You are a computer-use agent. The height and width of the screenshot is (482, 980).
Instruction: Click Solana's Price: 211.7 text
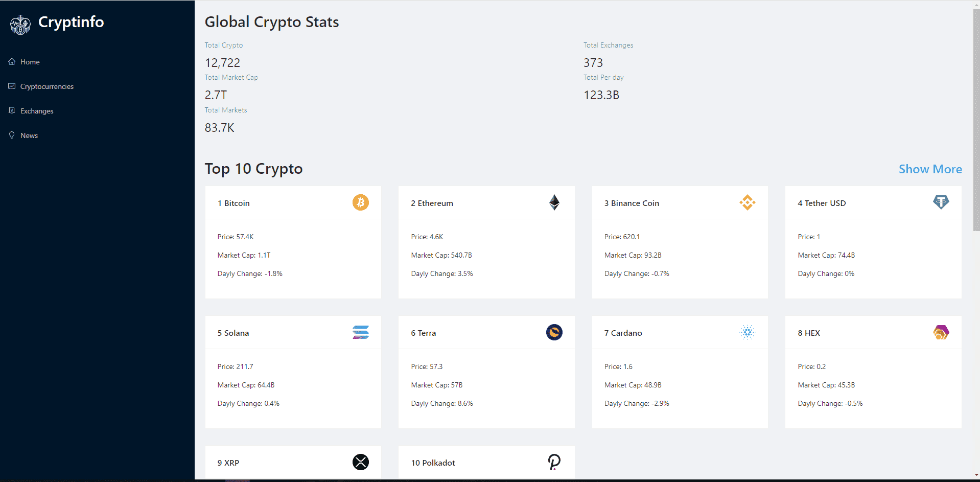pyautogui.click(x=235, y=366)
